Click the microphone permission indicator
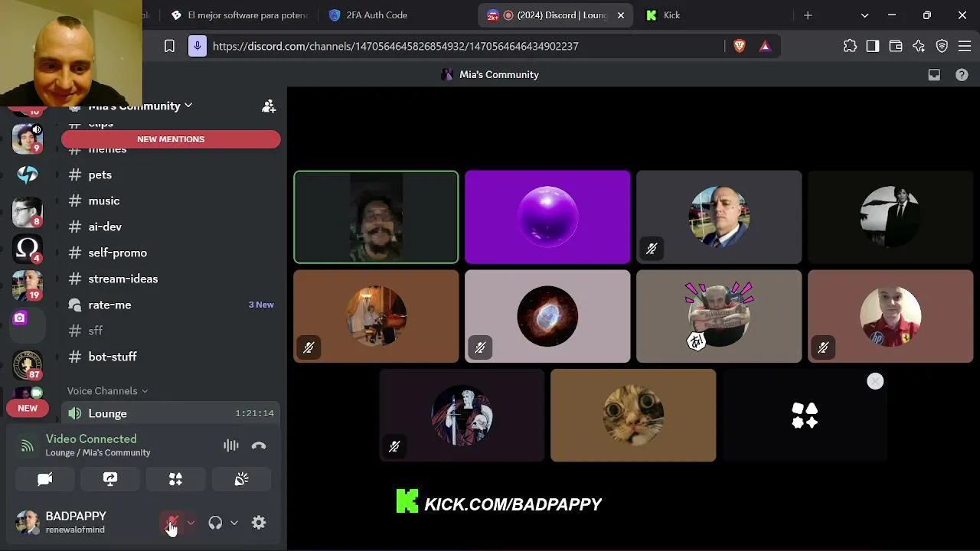Screen dimensions: 980x551 (198, 46)
